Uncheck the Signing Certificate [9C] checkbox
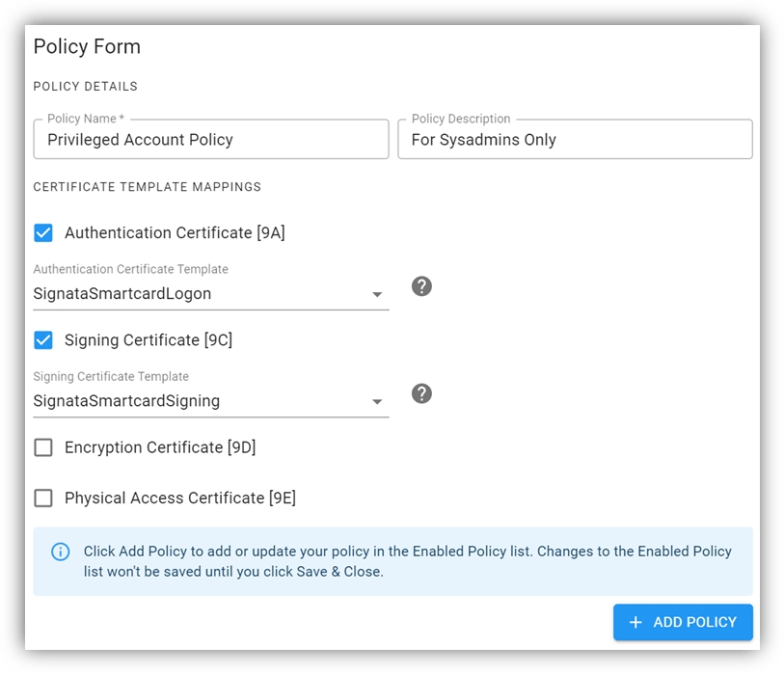This screenshot has width=784, height=674. (43, 339)
